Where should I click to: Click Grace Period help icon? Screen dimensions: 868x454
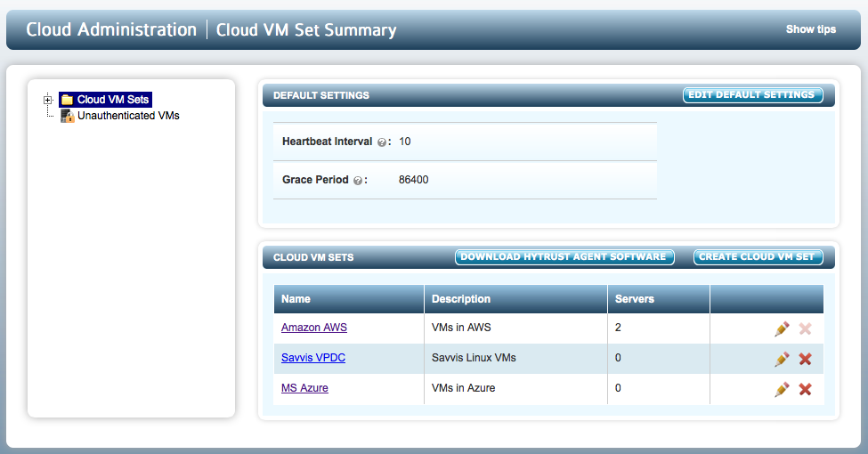[358, 181]
